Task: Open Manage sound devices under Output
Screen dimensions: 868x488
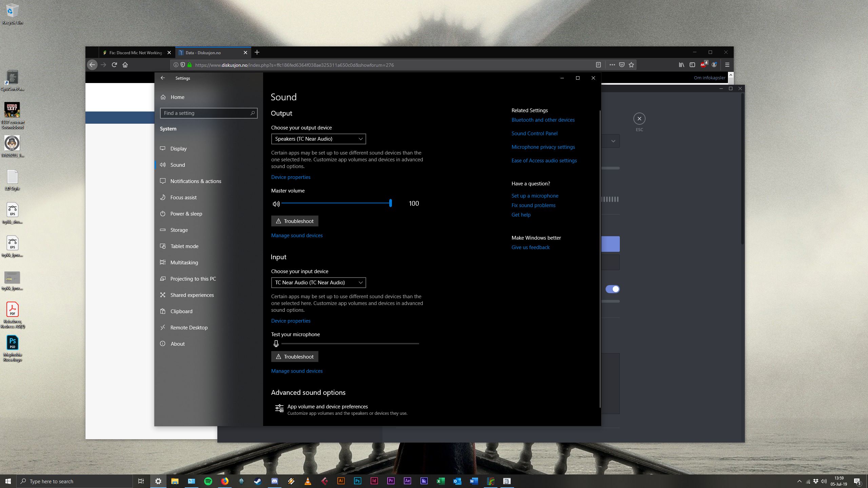Action: [x=297, y=235]
